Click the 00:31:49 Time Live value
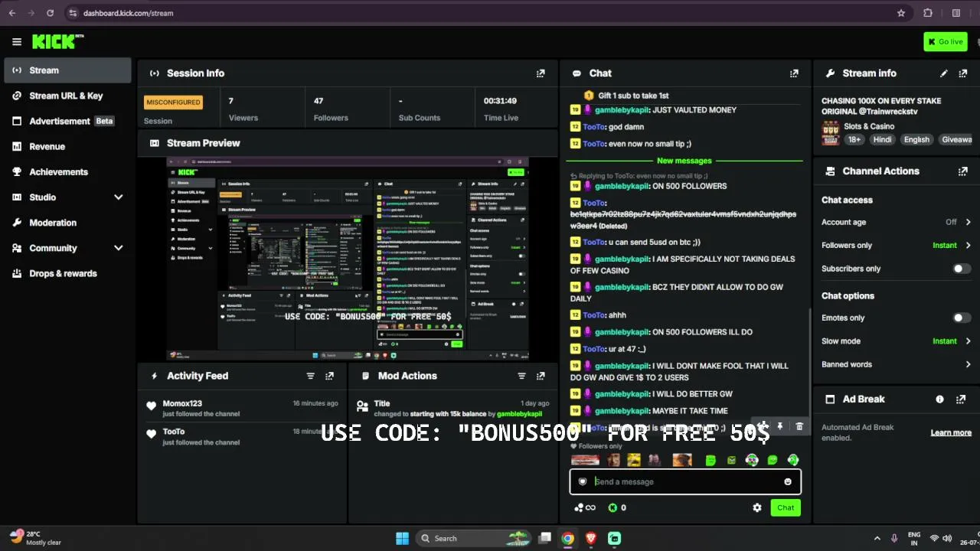 tap(500, 101)
